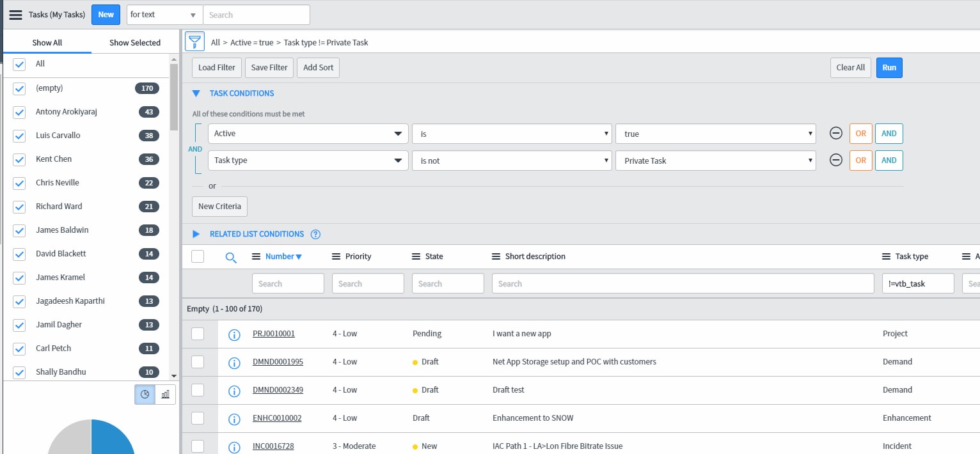Viewport: 980px width, 454px height.
Task: Click the sidebar vertical scrollbar thumb
Action: [174, 96]
